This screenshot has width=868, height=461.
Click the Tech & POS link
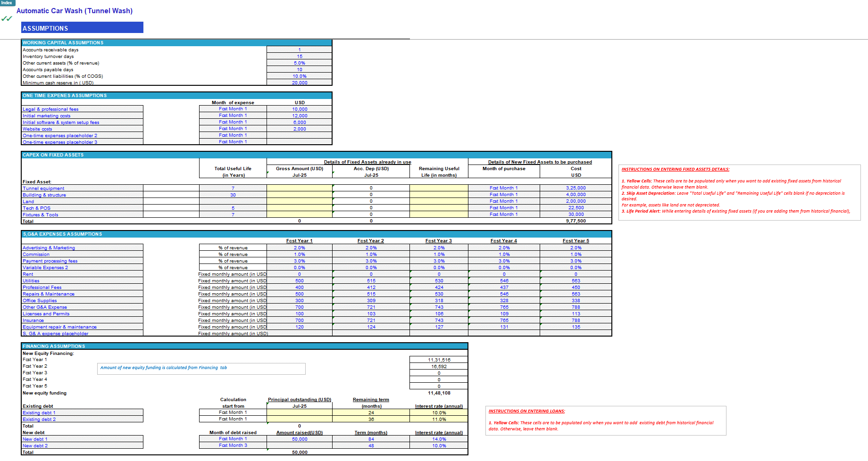36,208
